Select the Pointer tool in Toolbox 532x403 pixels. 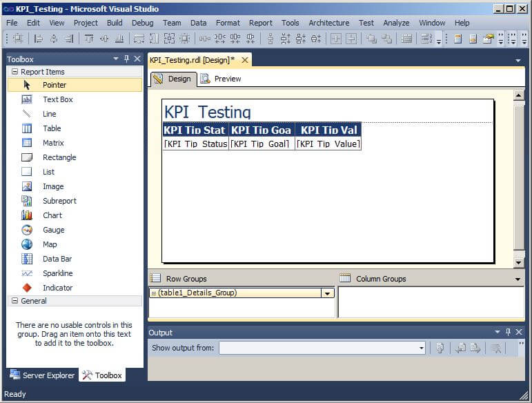click(x=75, y=85)
